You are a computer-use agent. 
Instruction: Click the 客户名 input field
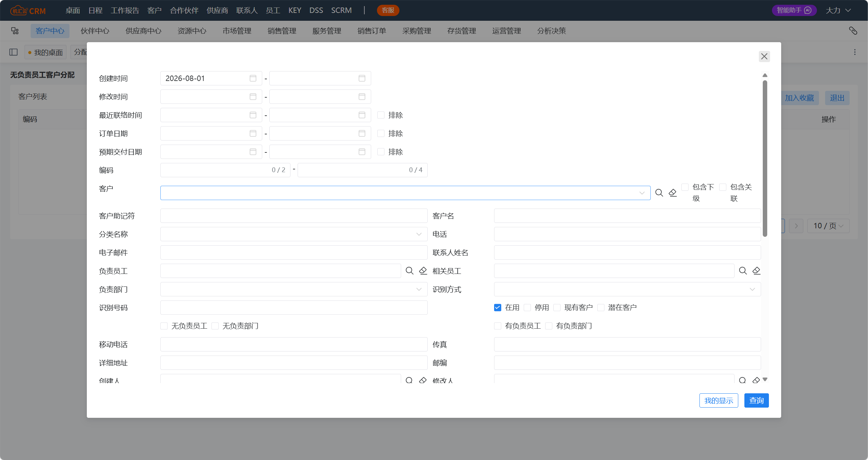(x=627, y=216)
